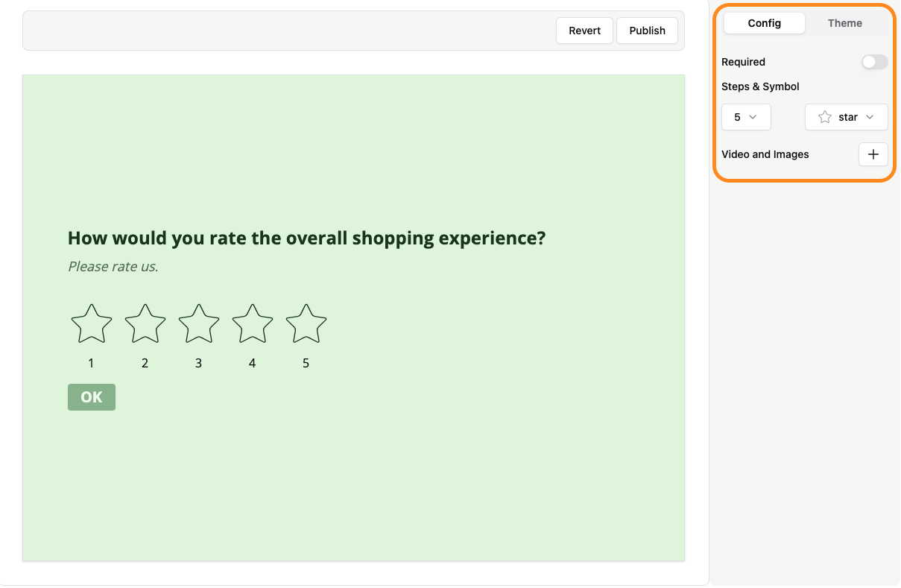This screenshot has width=901, height=588.
Task: Rate with the fourth star
Action: click(253, 324)
